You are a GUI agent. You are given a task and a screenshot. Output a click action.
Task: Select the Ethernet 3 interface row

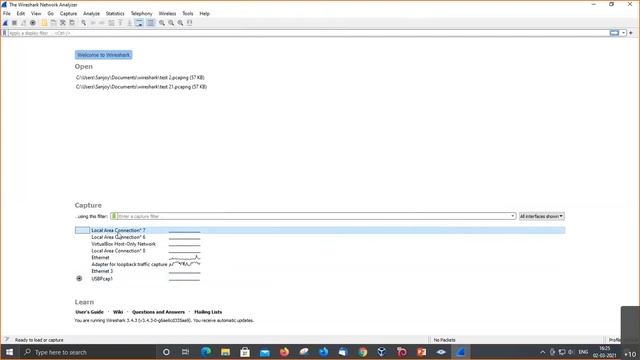[320, 271]
